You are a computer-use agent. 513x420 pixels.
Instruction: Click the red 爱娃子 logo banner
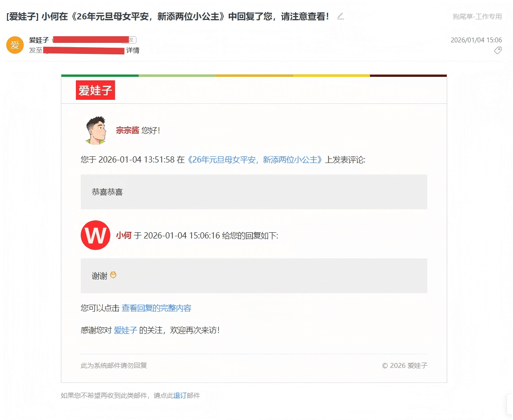click(x=95, y=91)
